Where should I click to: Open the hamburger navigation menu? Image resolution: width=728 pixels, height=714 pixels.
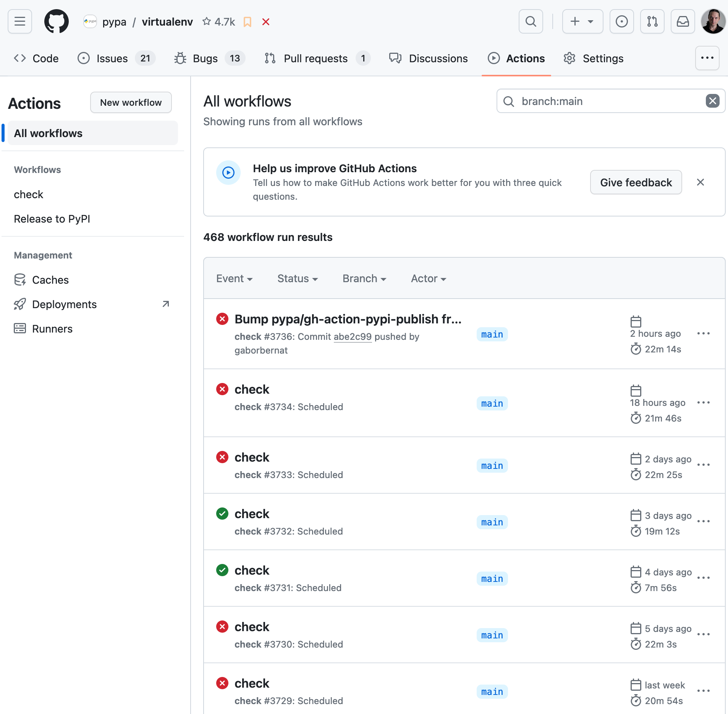click(20, 22)
